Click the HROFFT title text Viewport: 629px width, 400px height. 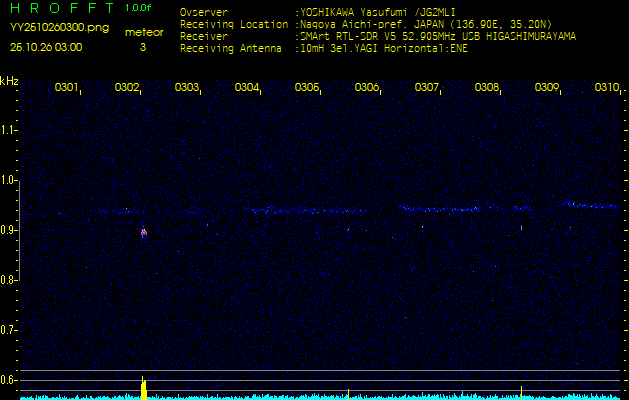pyautogui.click(x=60, y=8)
